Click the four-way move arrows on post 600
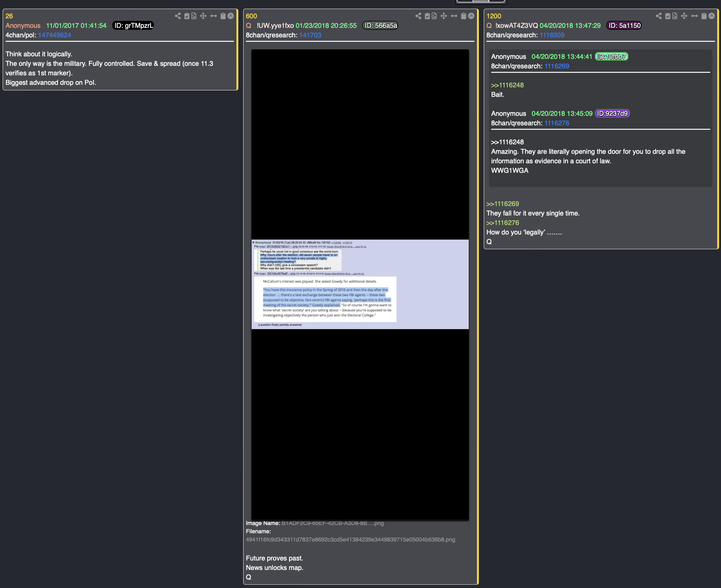This screenshot has height=588, width=721. pyautogui.click(x=444, y=16)
